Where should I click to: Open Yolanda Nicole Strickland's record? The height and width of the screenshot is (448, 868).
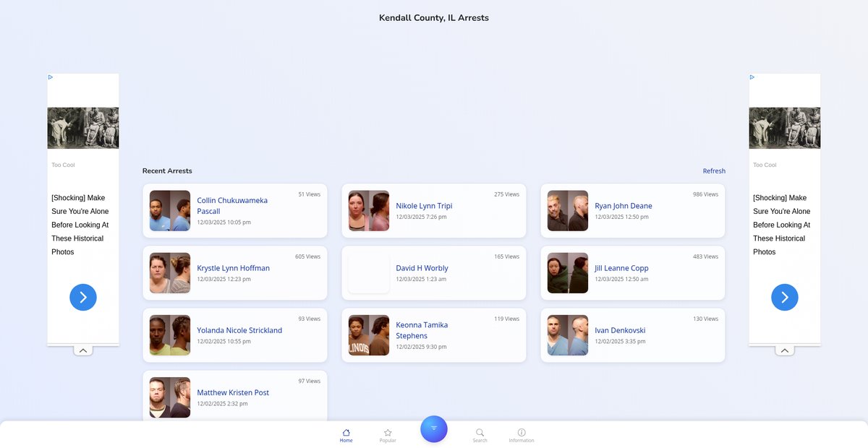click(235, 335)
